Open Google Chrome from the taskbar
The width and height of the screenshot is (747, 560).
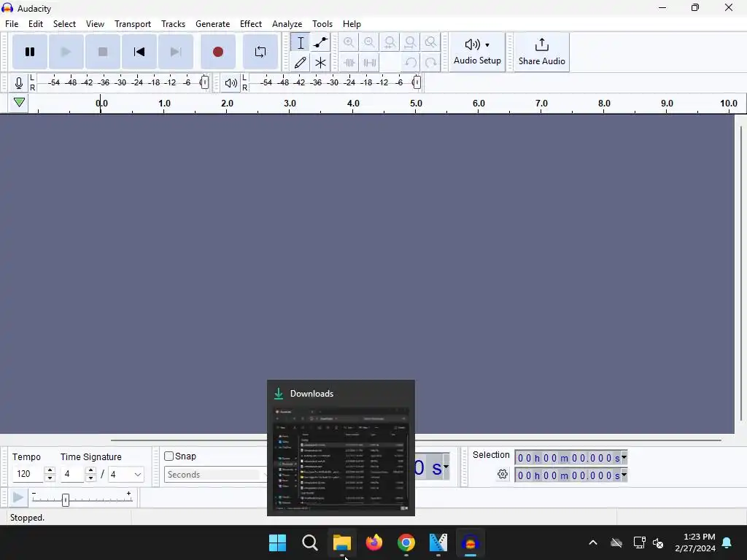[406, 542]
